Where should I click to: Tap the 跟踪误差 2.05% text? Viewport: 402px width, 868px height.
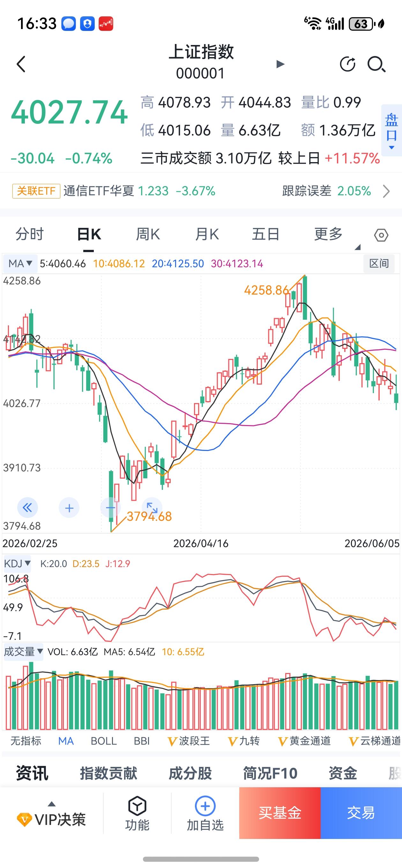click(x=326, y=191)
